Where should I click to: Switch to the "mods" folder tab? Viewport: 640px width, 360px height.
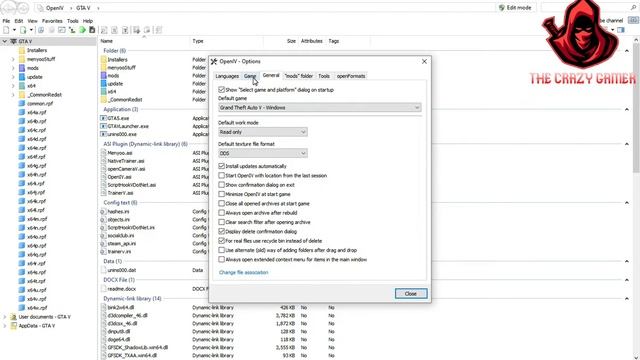pyautogui.click(x=299, y=76)
